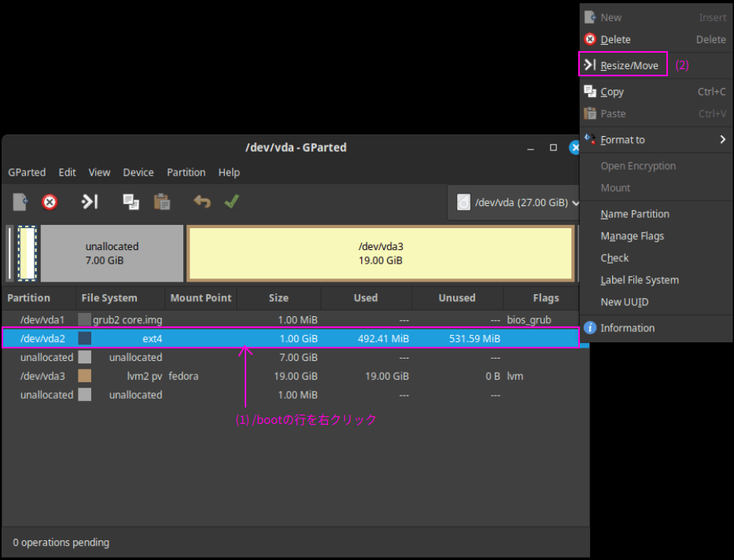
Task: Select the /dev/vda2 ext4 partition row
Action: coord(290,338)
